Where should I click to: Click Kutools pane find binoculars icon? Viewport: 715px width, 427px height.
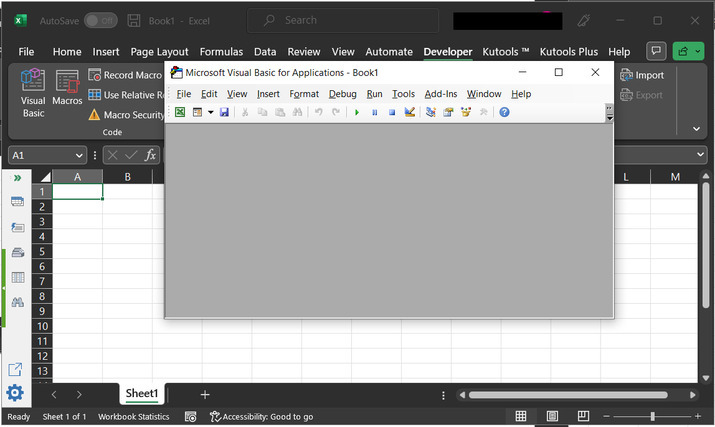click(x=17, y=302)
